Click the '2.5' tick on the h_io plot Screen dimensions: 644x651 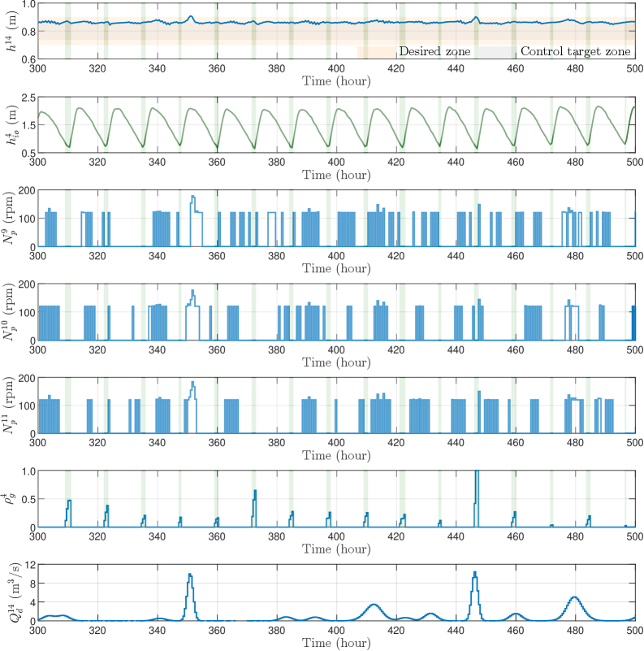28,98
